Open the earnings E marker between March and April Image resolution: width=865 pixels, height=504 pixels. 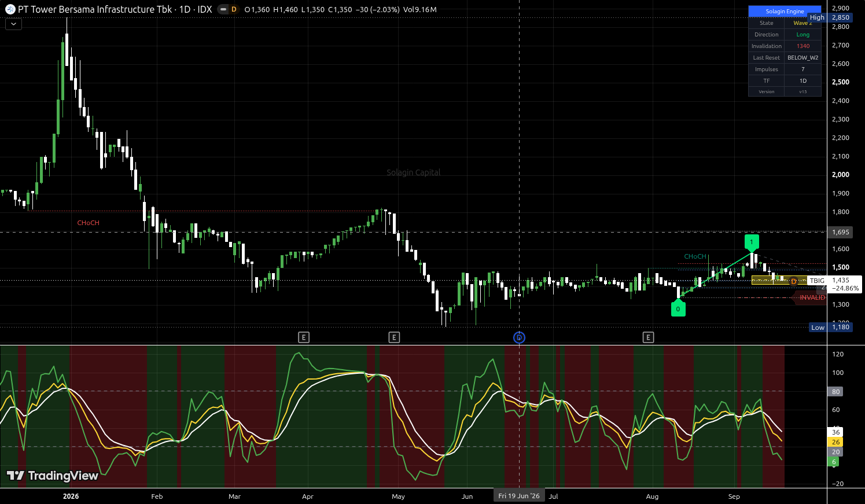tap(304, 337)
